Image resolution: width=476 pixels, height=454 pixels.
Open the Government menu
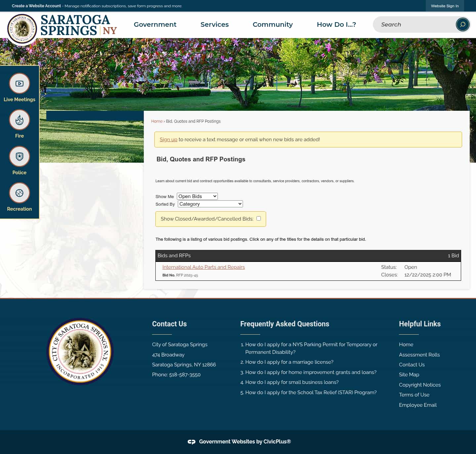tap(155, 24)
